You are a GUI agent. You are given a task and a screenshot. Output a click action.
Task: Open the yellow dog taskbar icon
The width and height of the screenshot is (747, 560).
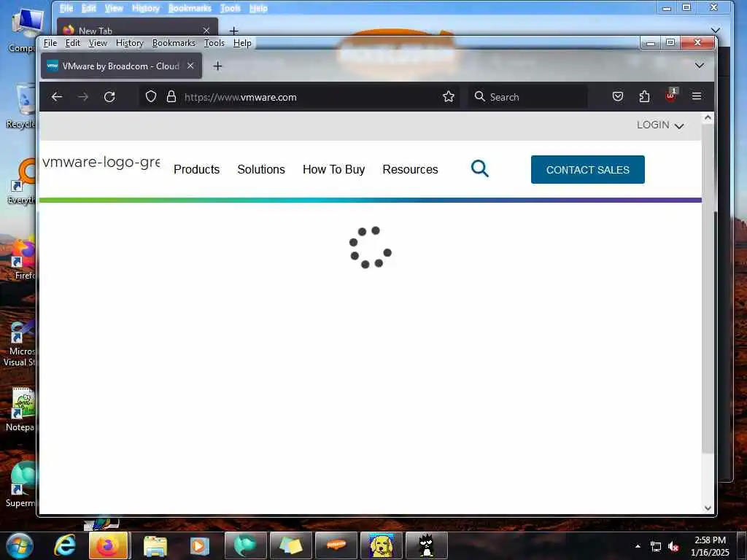[381, 545]
